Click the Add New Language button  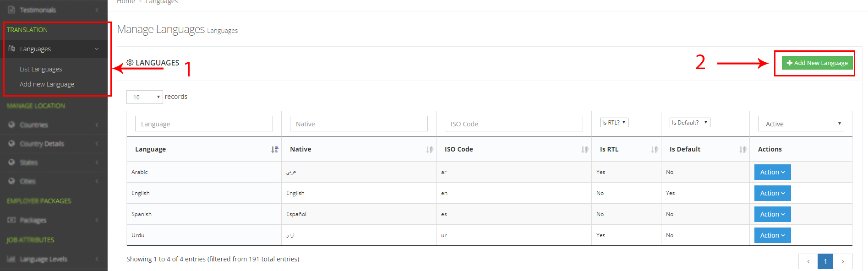tap(817, 63)
